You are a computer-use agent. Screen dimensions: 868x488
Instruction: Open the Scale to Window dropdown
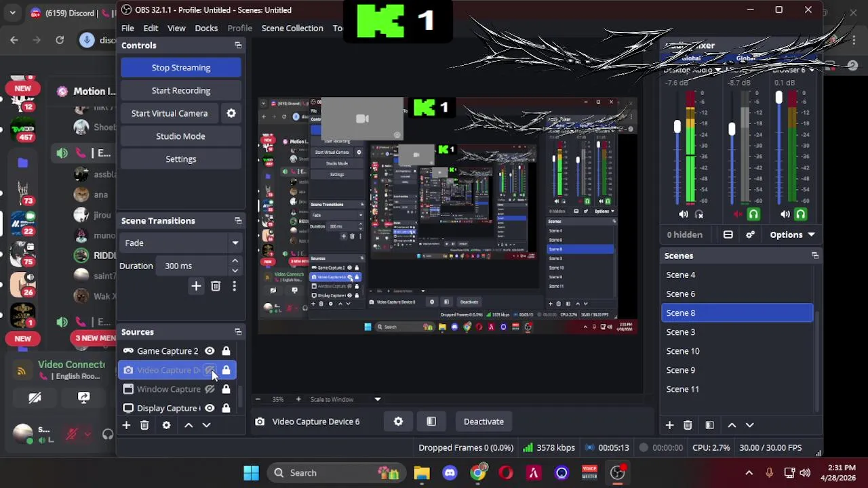(x=345, y=399)
